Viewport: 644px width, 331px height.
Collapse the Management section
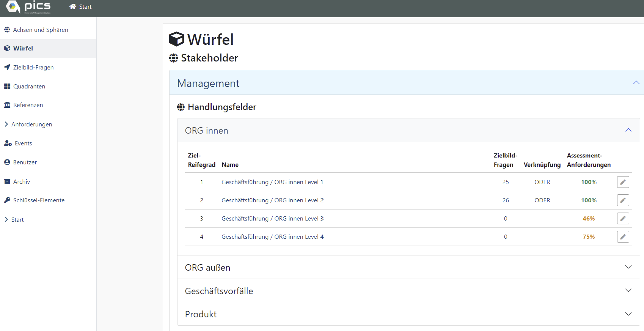point(636,83)
